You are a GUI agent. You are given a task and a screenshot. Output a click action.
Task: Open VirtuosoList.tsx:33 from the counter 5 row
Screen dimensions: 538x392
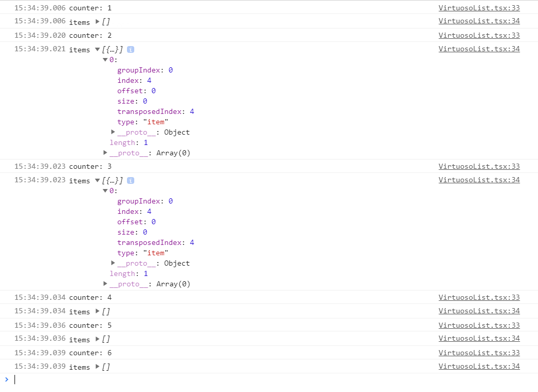point(479,325)
